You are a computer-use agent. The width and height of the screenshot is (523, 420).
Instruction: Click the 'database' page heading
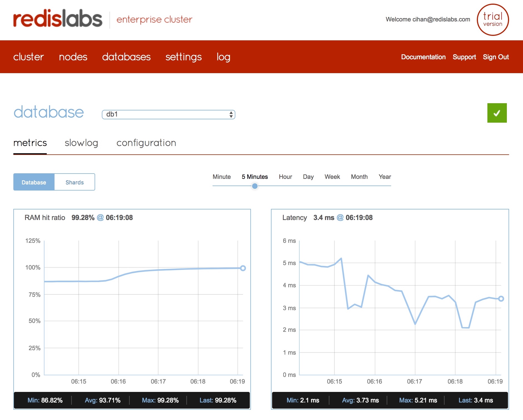click(x=49, y=112)
